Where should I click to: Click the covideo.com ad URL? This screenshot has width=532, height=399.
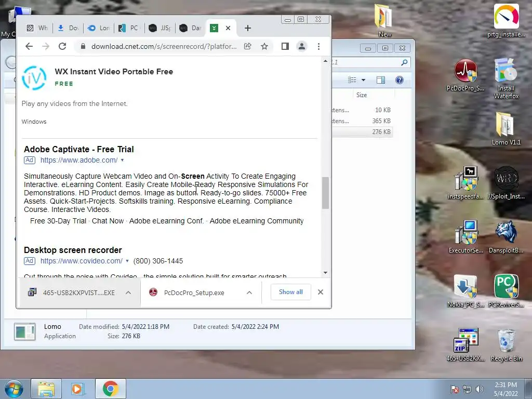[82, 261]
